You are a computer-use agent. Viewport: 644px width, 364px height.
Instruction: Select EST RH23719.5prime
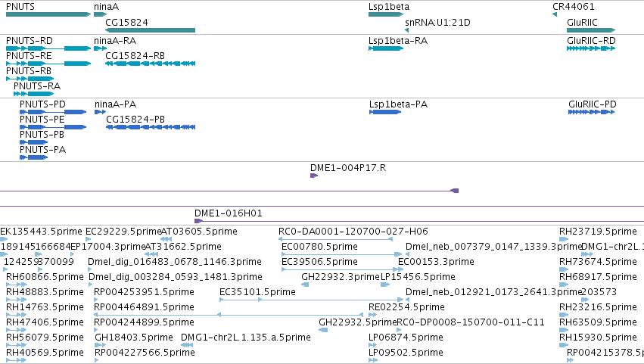pos(598,232)
